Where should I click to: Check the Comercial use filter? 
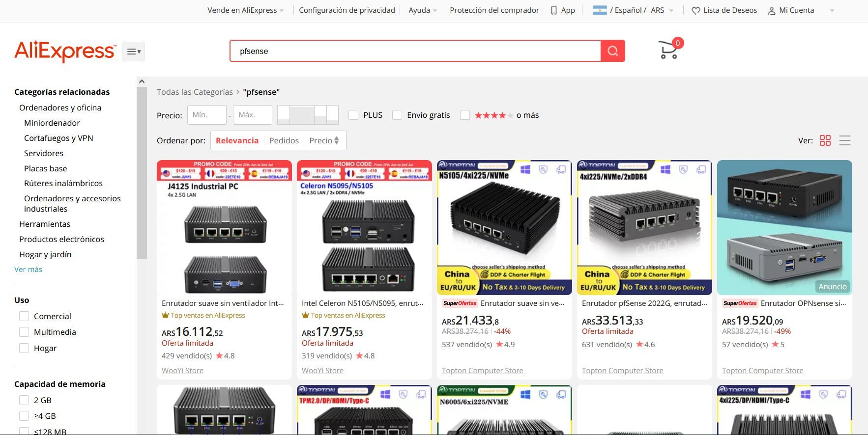tap(24, 316)
